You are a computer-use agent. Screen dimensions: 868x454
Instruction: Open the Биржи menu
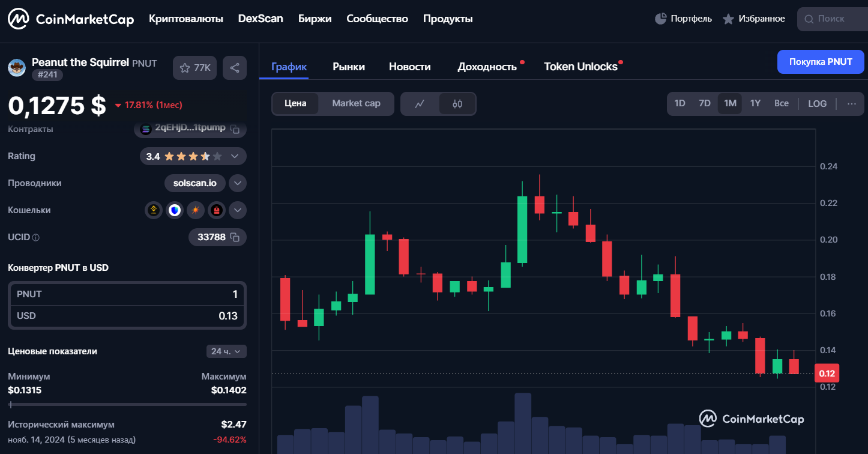315,19
